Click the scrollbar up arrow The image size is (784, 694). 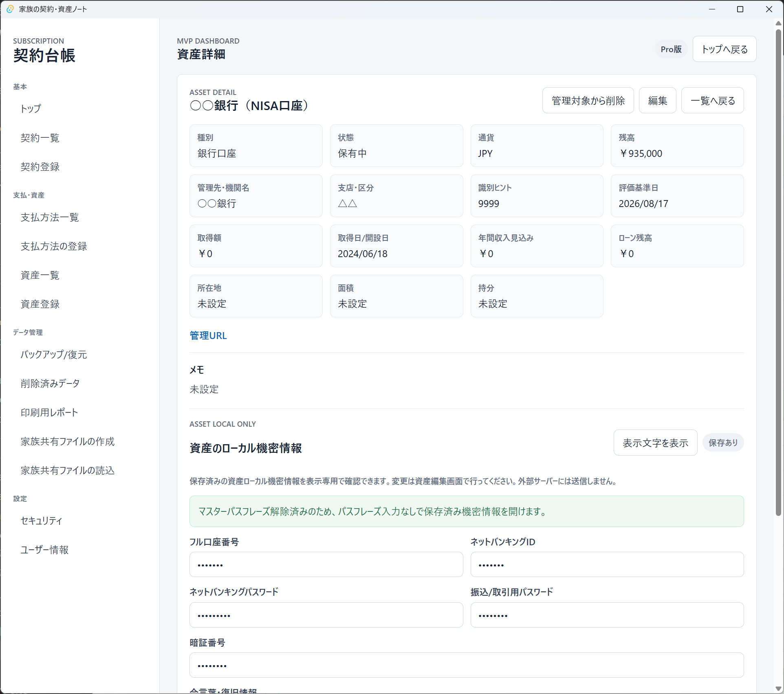tap(778, 23)
